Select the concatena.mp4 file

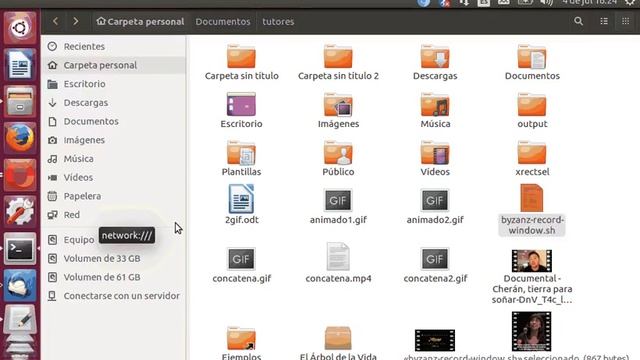tap(338, 263)
